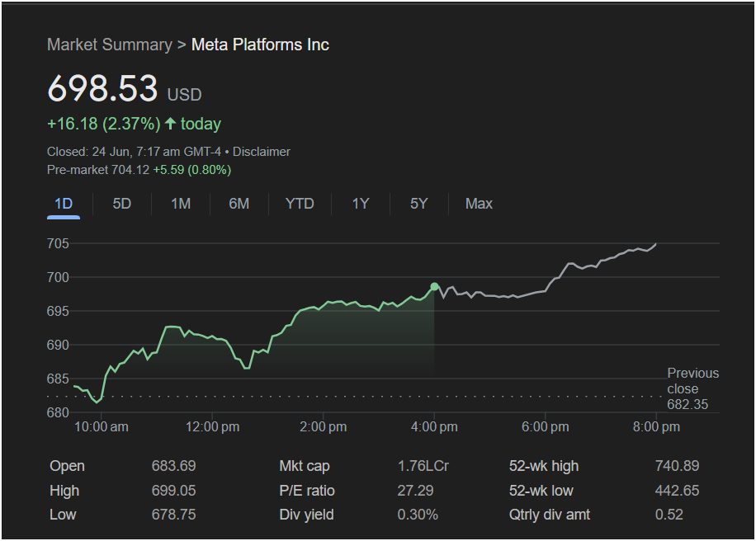Select the Max range tab
The width and height of the screenshot is (756, 541).
pos(479,204)
